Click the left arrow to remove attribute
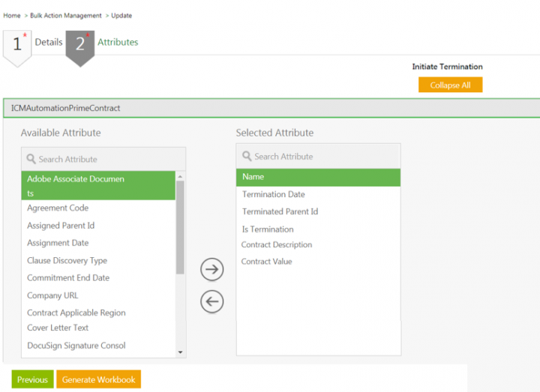The image size is (540, 392). [x=213, y=301]
